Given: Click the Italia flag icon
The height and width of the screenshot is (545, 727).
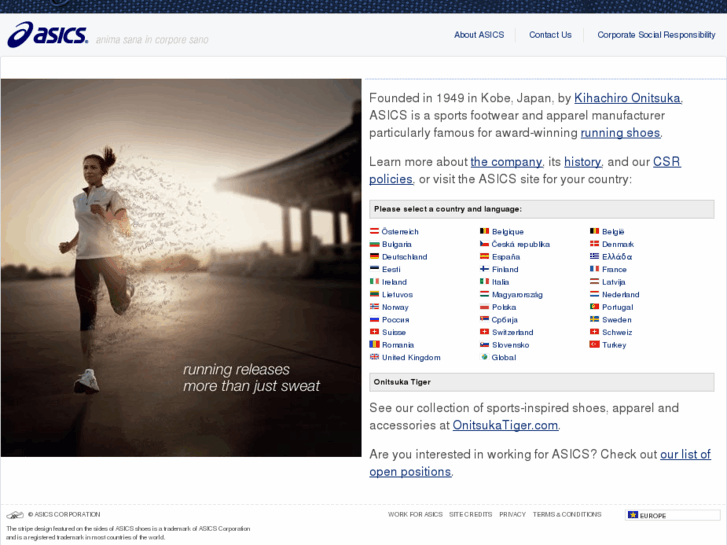Looking at the screenshot, I should pyautogui.click(x=484, y=281).
